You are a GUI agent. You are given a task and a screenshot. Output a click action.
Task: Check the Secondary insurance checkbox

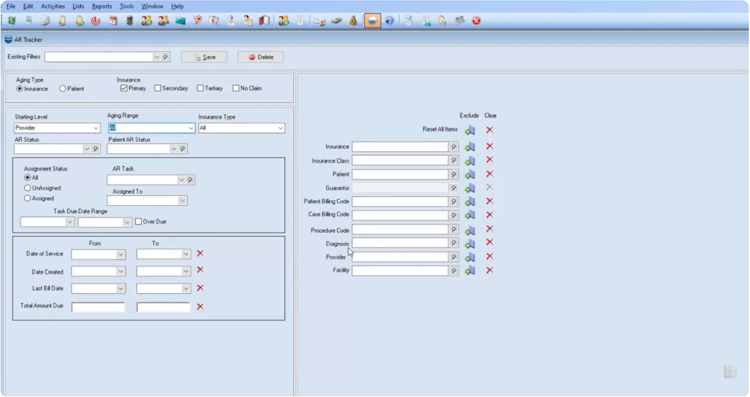[x=157, y=88]
